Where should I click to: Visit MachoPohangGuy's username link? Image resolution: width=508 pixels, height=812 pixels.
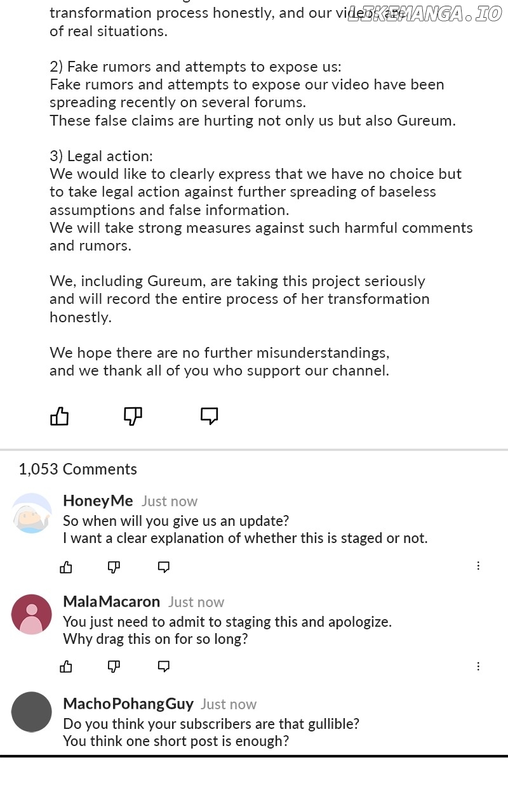(x=128, y=704)
